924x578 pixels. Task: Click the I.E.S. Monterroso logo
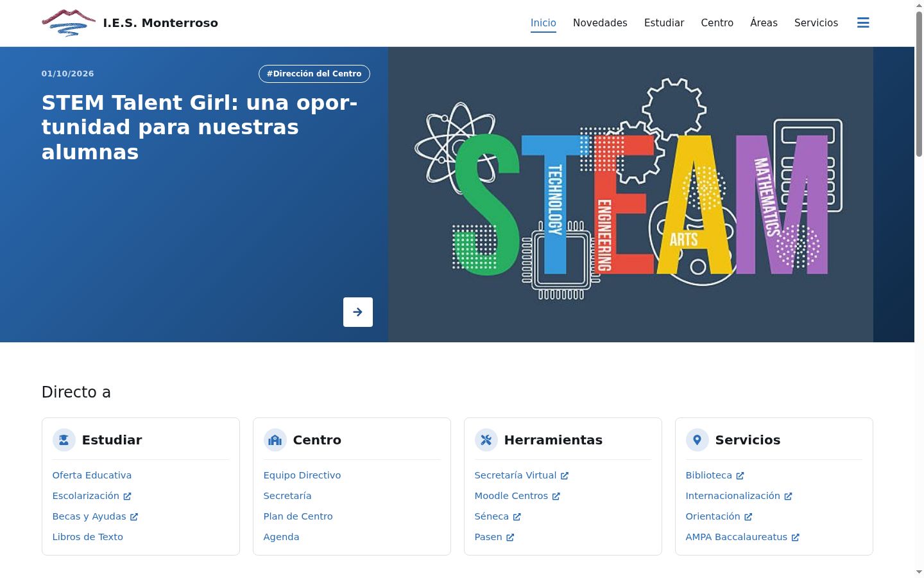[x=69, y=23]
